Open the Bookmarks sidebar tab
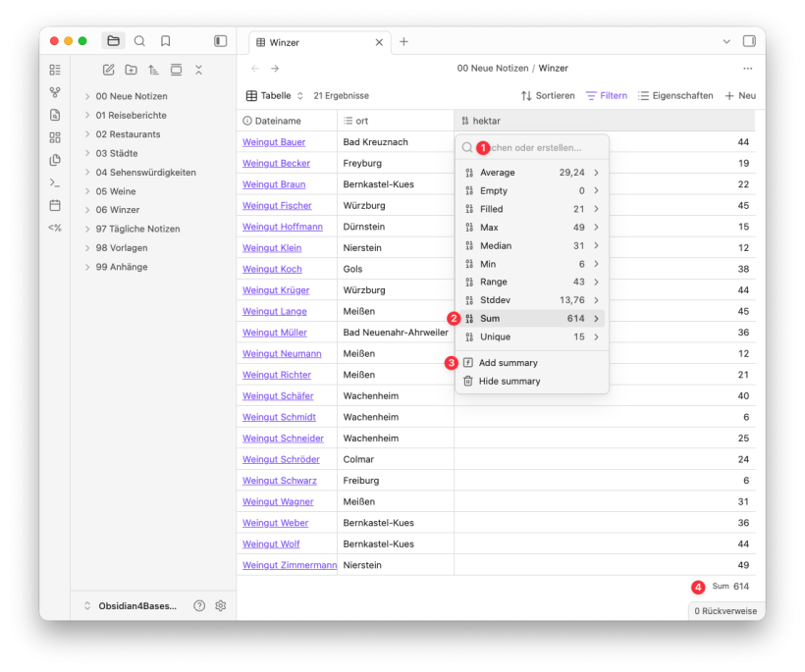The width and height of the screenshot is (805, 672). click(166, 41)
